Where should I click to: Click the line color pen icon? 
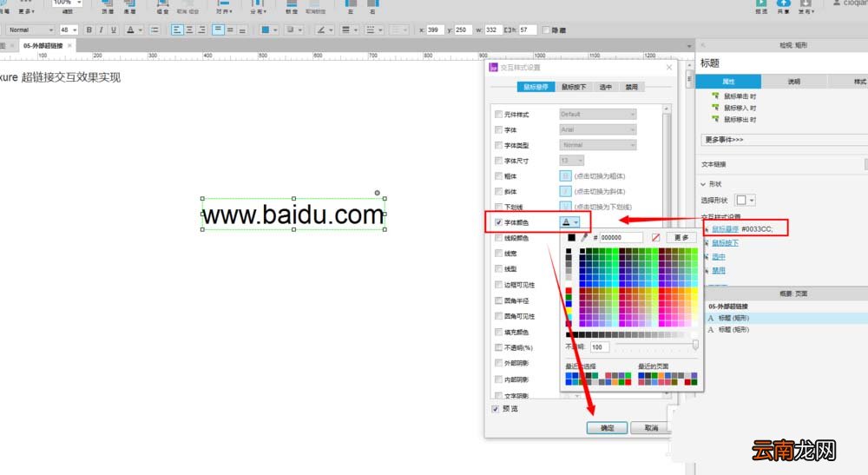(321, 30)
